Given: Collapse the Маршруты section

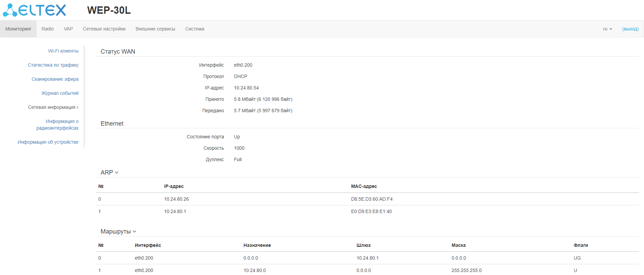Looking at the screenshot, I should pyautogui.click(x=118, y=231).
